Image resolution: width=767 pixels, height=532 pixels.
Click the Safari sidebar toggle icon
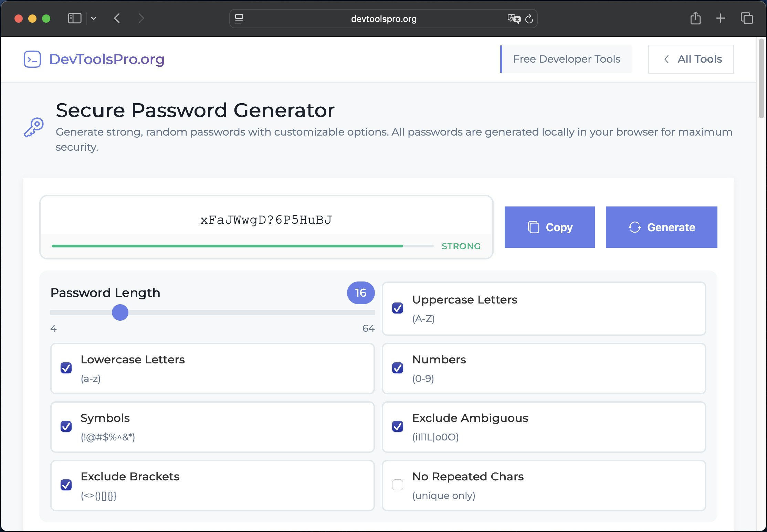pos(74,18)
